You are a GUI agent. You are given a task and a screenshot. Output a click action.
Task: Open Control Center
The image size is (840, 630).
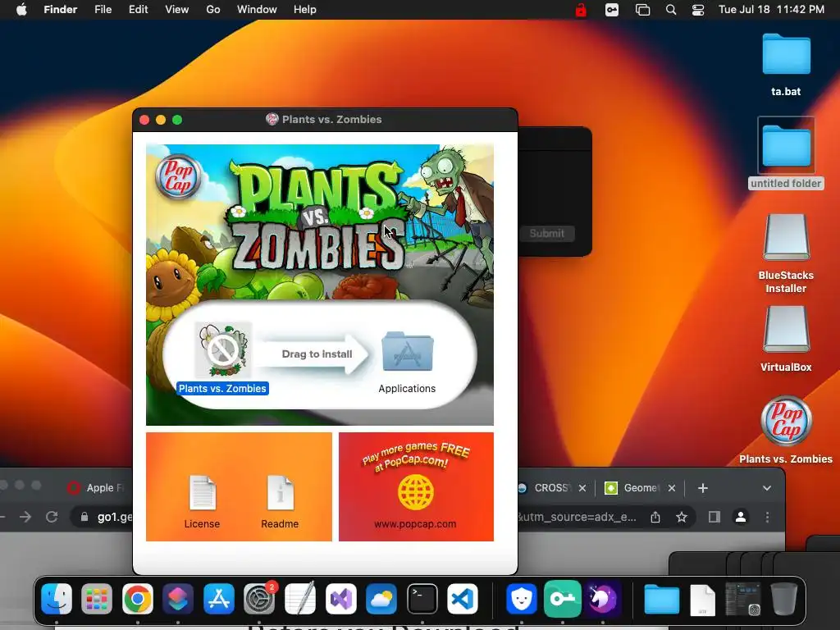click(x=698, y=10)
